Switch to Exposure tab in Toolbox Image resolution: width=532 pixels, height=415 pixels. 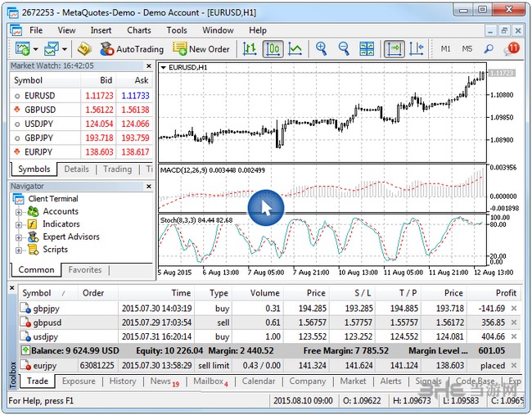coord(79,381)
